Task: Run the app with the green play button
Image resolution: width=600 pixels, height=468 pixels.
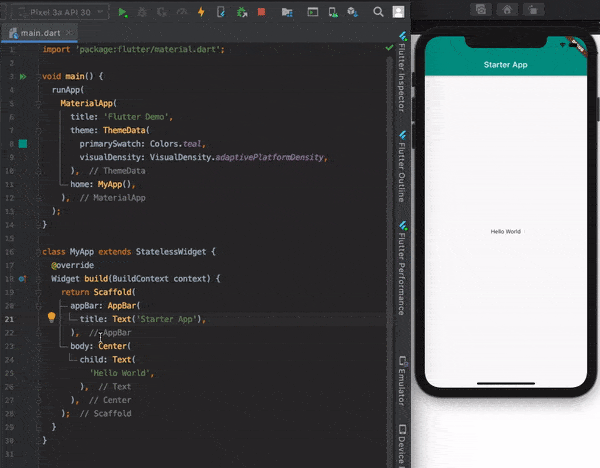Action: click(x=122, y=12)
